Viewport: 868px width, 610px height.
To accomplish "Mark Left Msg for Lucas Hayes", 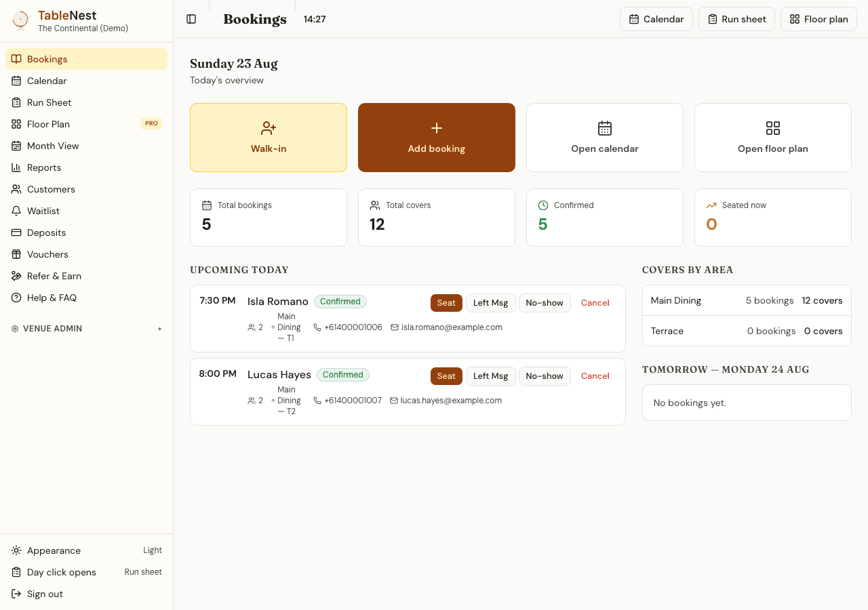I will click(491, 376).
